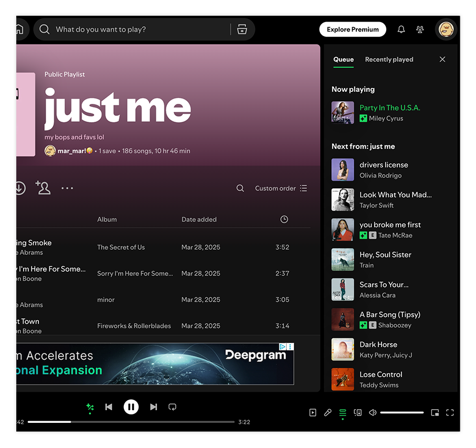Open the notifications bell

click(401, 29)
